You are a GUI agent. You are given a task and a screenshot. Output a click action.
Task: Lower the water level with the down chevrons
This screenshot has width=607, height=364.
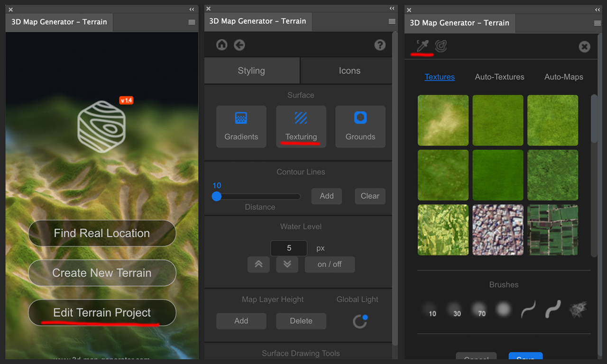pos(287,264)
